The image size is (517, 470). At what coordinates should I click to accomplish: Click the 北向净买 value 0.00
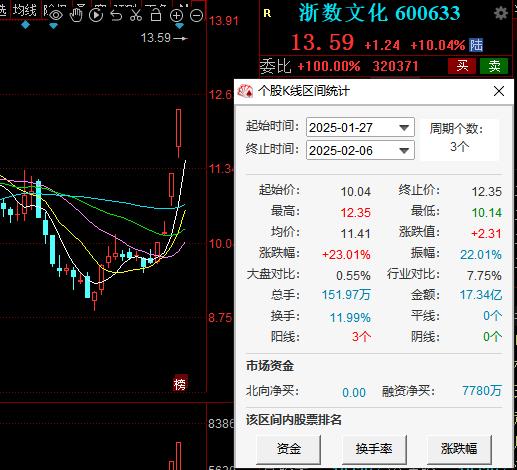[354, 392]
